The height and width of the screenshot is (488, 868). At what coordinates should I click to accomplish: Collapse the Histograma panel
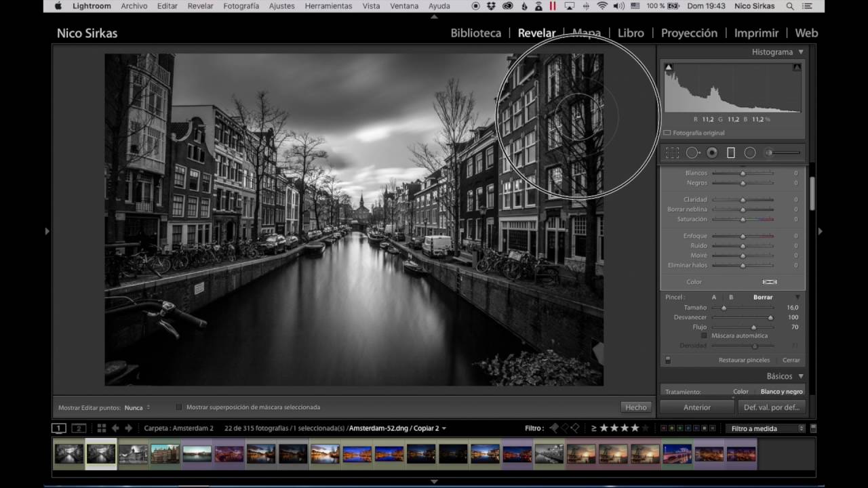[801, 52]
